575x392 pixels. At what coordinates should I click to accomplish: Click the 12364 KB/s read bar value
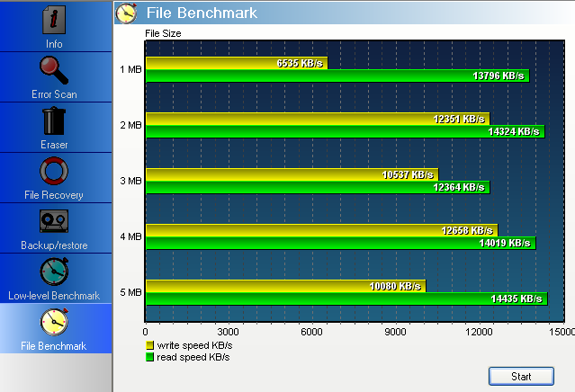click(x=459, y=187)
